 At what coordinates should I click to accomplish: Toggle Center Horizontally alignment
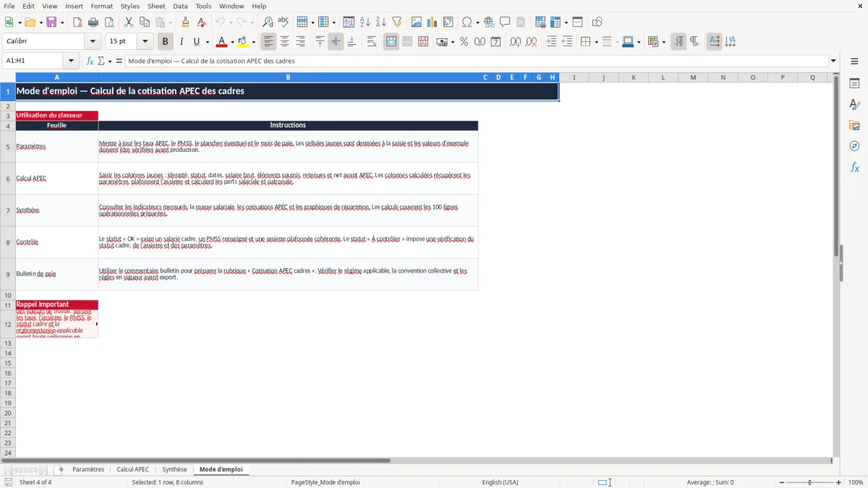285,42
